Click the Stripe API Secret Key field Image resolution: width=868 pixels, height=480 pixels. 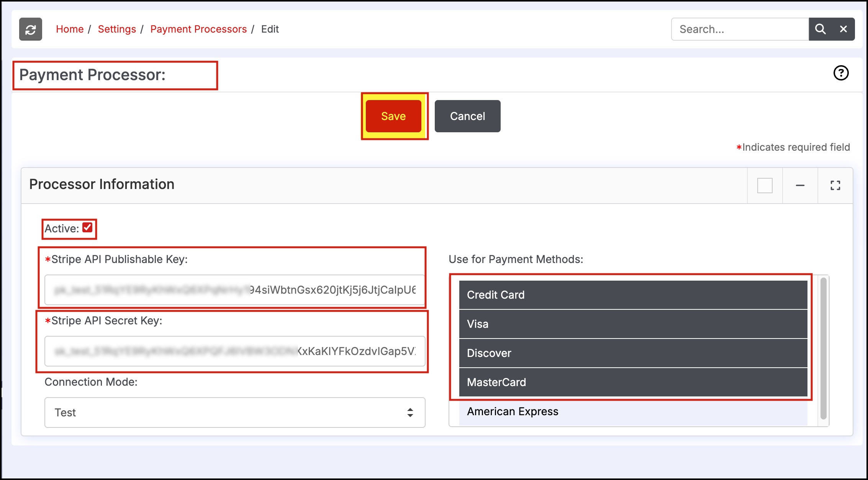tap(234, 351)
